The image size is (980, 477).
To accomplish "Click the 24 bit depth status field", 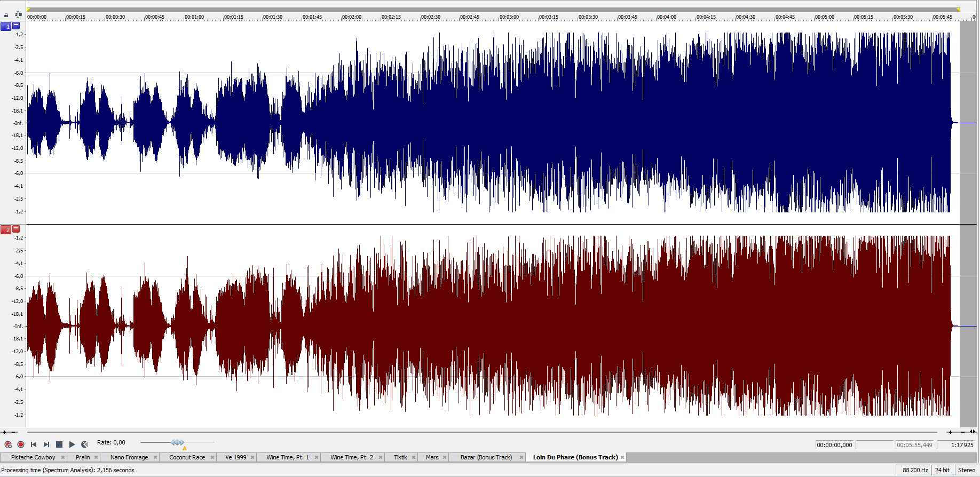I will point(942,470).
